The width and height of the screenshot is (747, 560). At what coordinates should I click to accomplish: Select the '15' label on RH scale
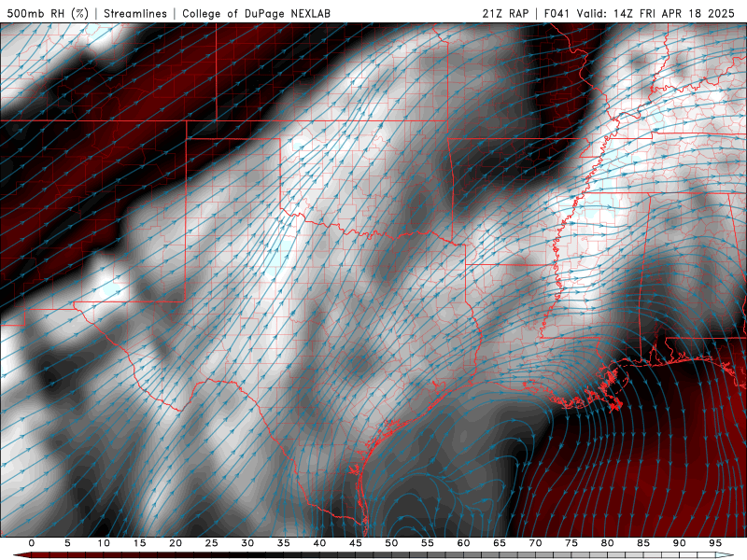[x=139, y=543]
